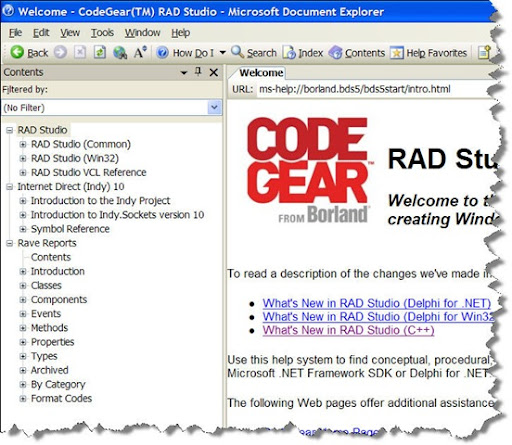Image resolution: width=512 pixels, height=445 pixels.
Task: Click the URL address field
Action: tap(373, 89)
